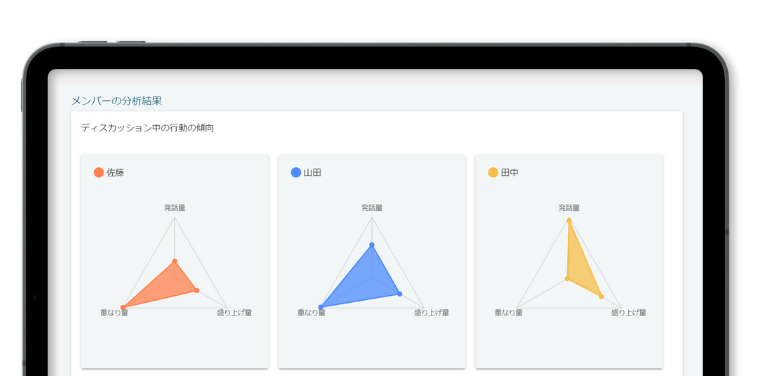760x376 pixels.
Task: Click the orange dot beside 佐藤
Action: point(99,172)
